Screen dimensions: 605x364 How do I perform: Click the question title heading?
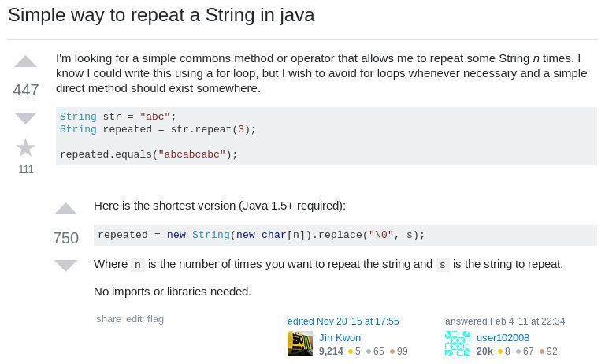tap(161, 15)
